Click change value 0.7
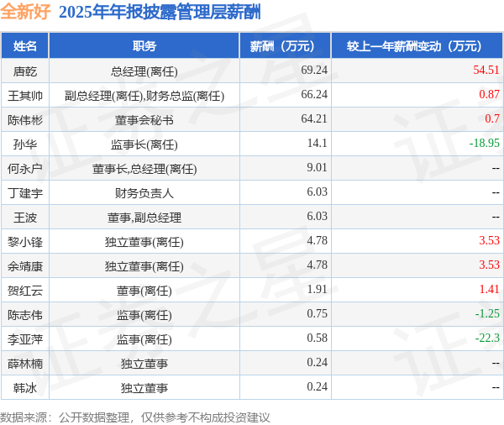504x425 pixels. pyautogui.click(x=492, y=118)
